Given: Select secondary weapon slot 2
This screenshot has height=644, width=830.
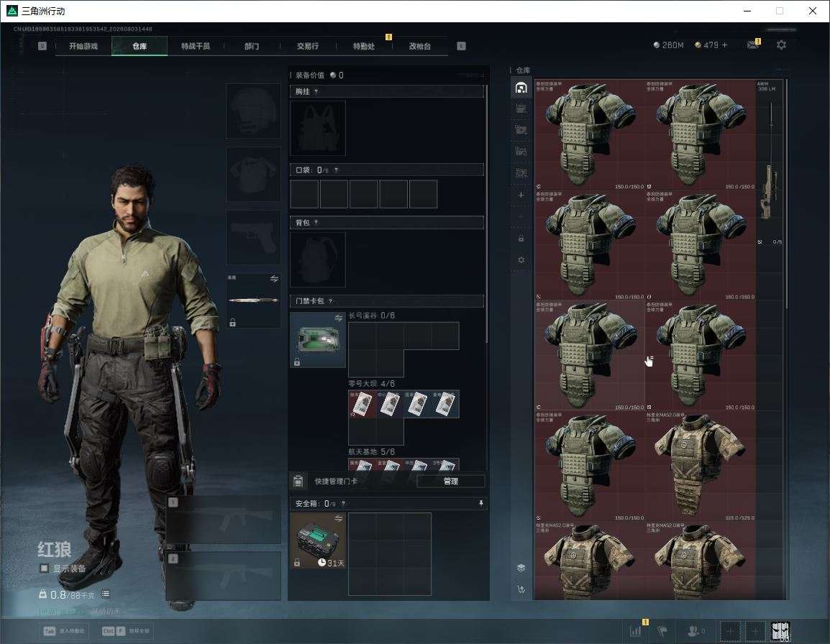Looking at the screenshot, I should click(x=224, y=576).
